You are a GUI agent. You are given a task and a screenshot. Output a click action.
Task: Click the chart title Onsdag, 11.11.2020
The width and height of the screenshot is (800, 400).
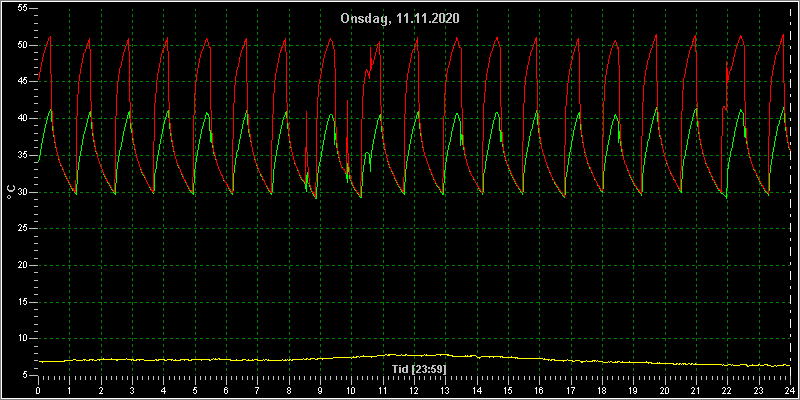click(400, 19)
